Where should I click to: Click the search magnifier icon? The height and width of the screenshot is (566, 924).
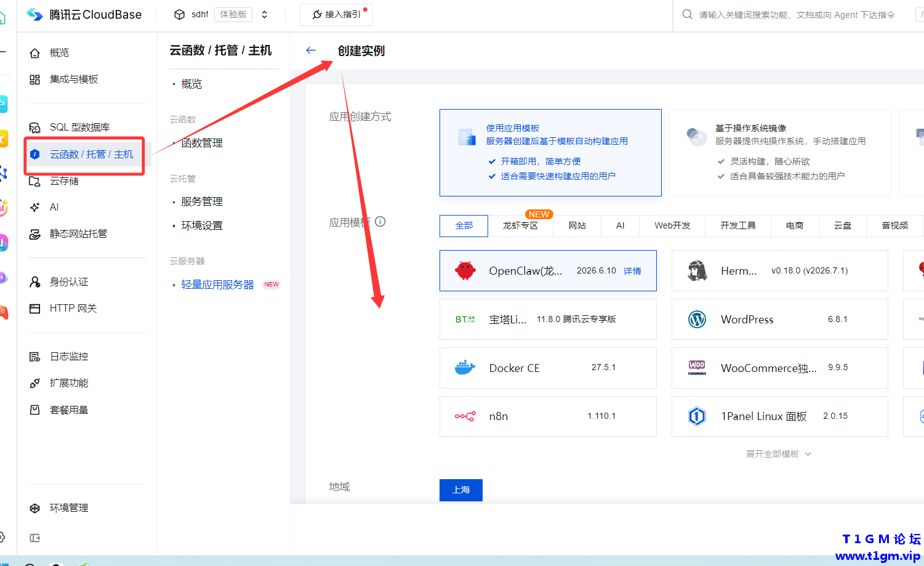pos(687,14)
